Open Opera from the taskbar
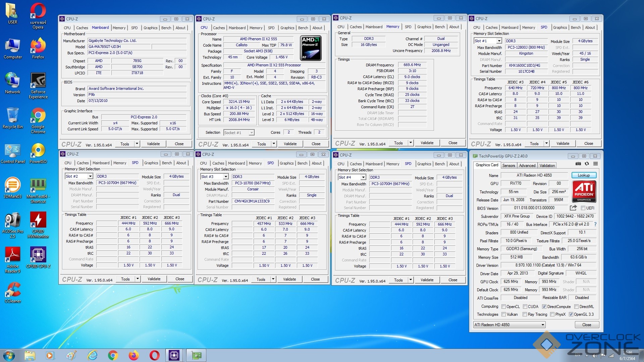This screenshot has height=362, width=644. pos(154,355)
